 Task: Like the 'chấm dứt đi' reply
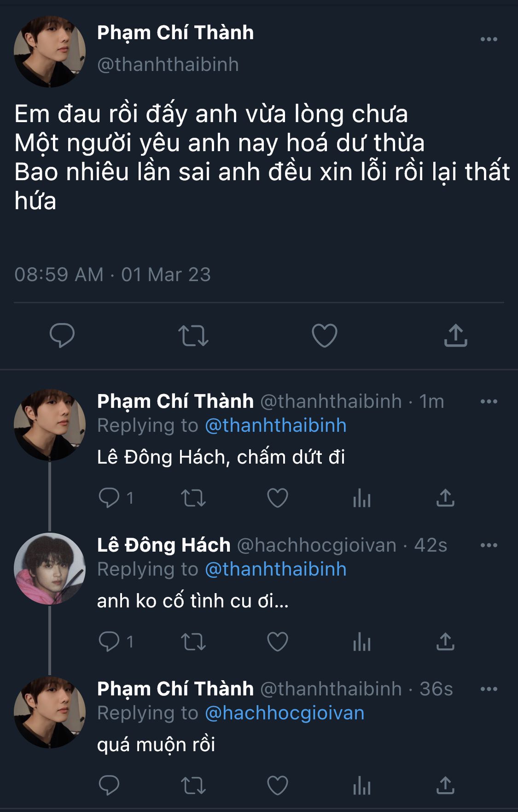278,498
